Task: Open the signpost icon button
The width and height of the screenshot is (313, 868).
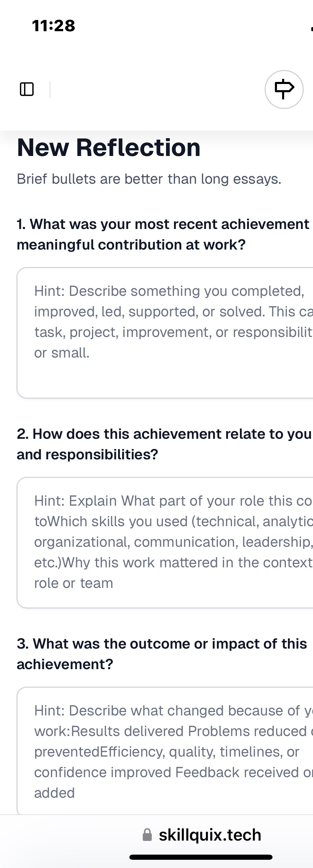Action: (284, 89)
